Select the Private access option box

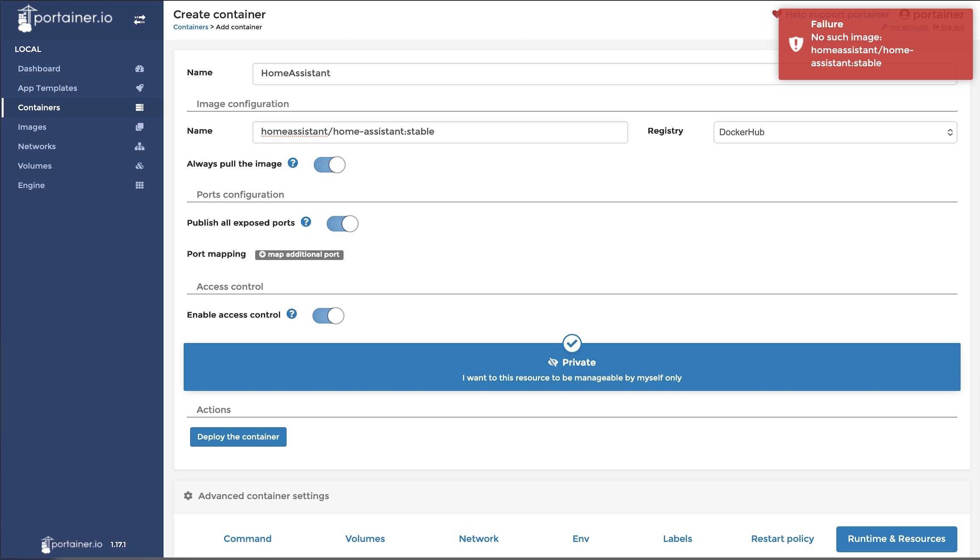(x=572, y=367)
